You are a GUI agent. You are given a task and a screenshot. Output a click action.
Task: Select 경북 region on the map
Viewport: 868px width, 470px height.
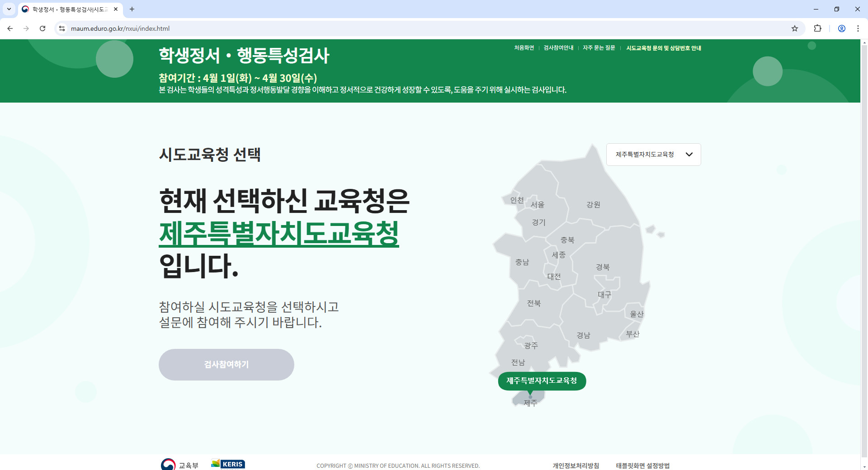(x=603, y=267)
